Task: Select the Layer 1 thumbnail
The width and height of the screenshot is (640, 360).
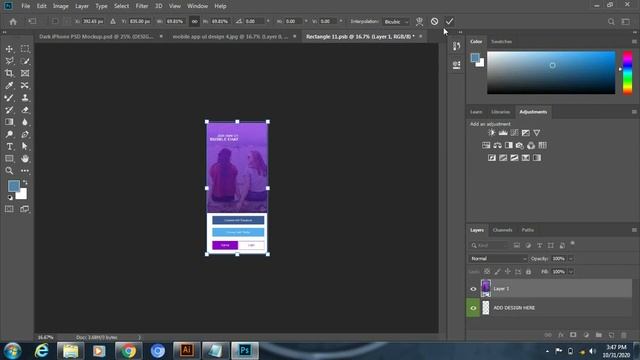Action: [486, 289]
